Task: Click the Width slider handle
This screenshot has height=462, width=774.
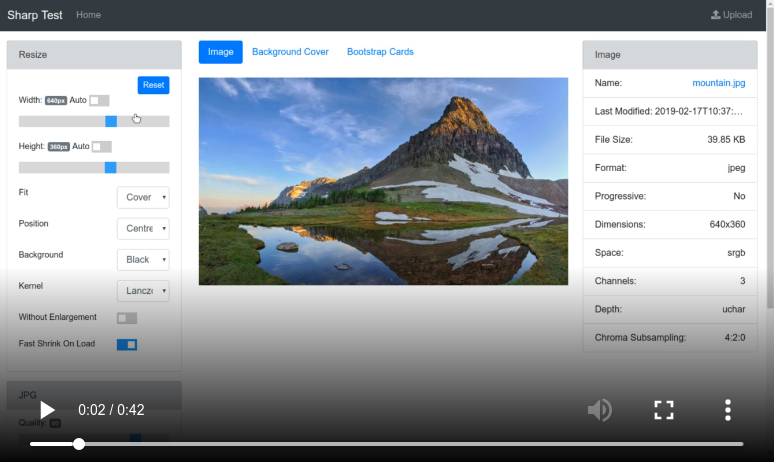Action: (111, 121)
